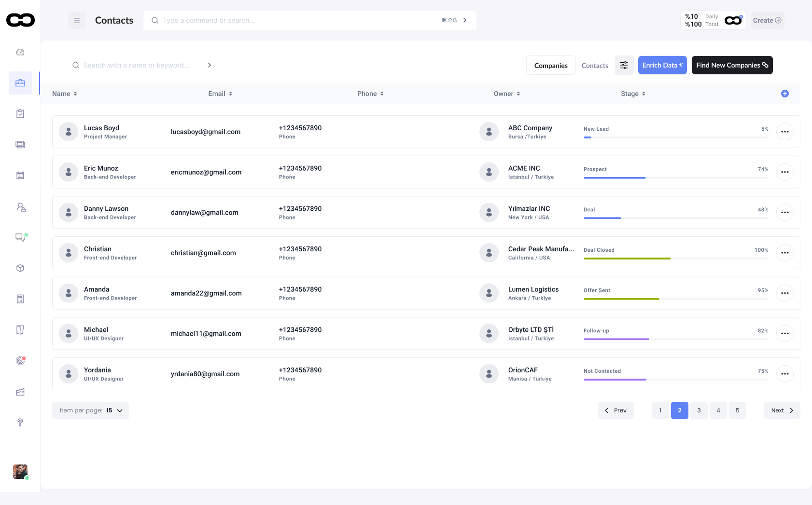This screenshot has height=505, width=812.
Task: Open the cube box icon in sidebar
Action: pos(20,268)
